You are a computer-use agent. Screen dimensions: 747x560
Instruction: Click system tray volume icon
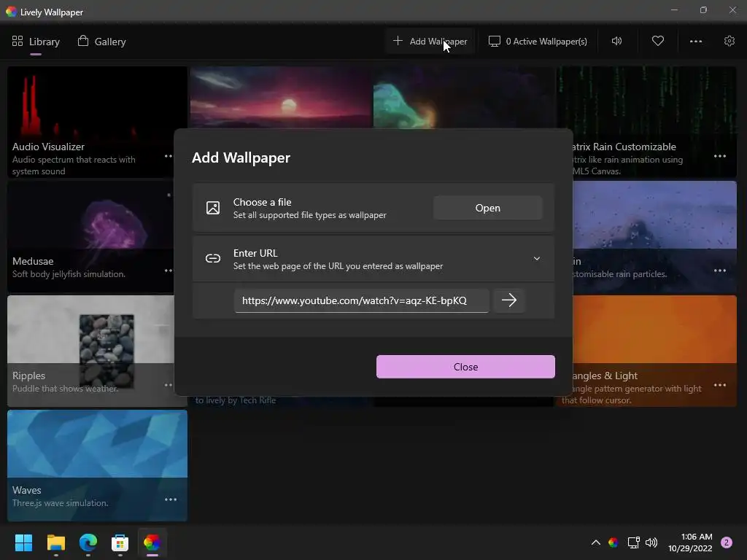[x=651, y=542]
